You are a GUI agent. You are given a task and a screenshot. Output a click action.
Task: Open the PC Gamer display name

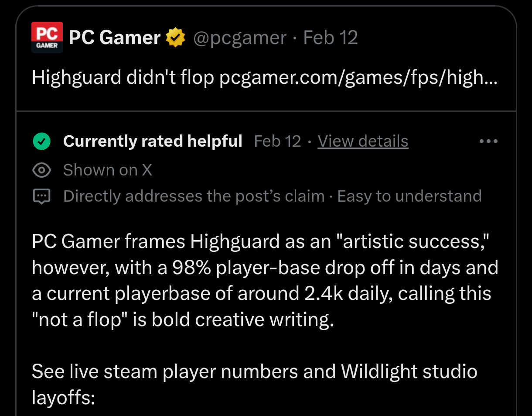(114, 38)
